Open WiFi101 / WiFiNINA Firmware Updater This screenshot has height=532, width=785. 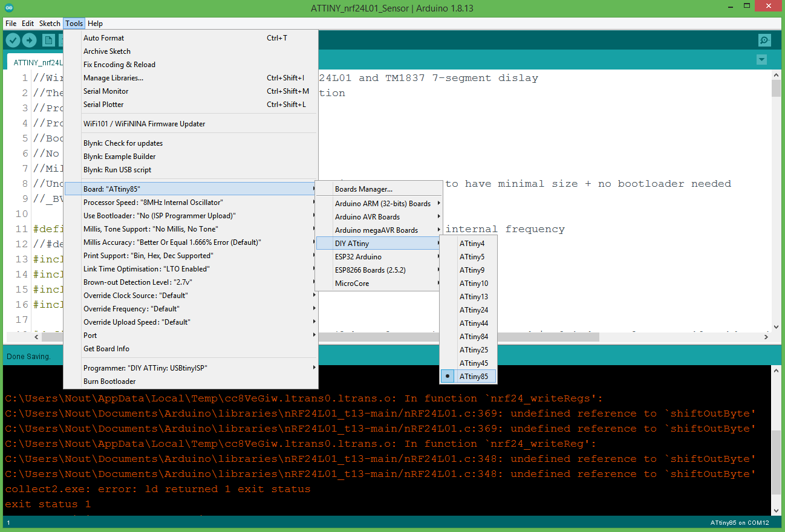(x=191, y=124)
